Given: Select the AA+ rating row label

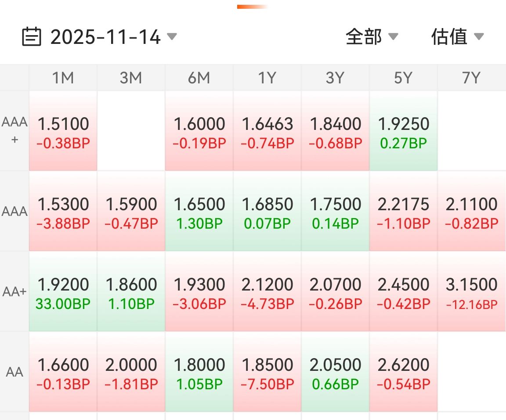Looking at the screenshot, I should [14, 291].
